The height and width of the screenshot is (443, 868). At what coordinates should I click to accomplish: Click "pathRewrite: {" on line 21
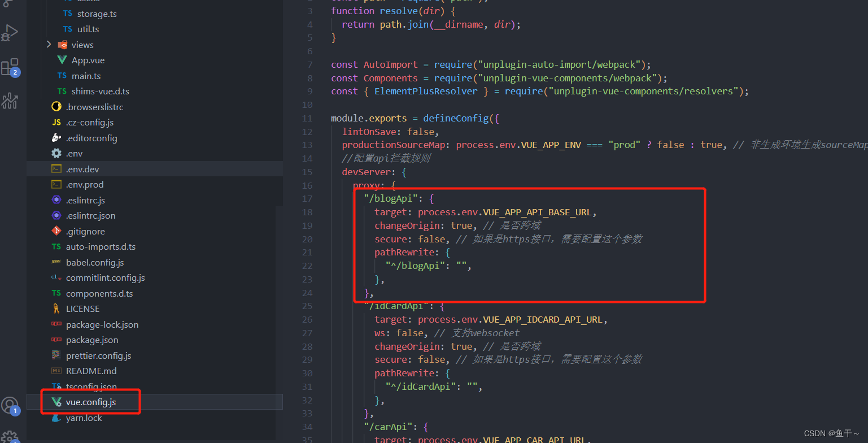pyautogui.click(x=412, y=253)
